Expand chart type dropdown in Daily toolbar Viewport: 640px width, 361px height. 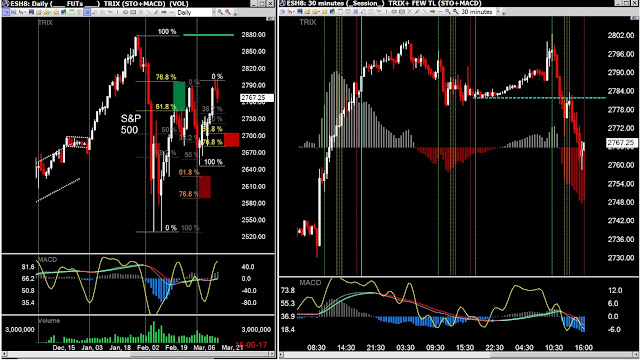pos(26,12)
